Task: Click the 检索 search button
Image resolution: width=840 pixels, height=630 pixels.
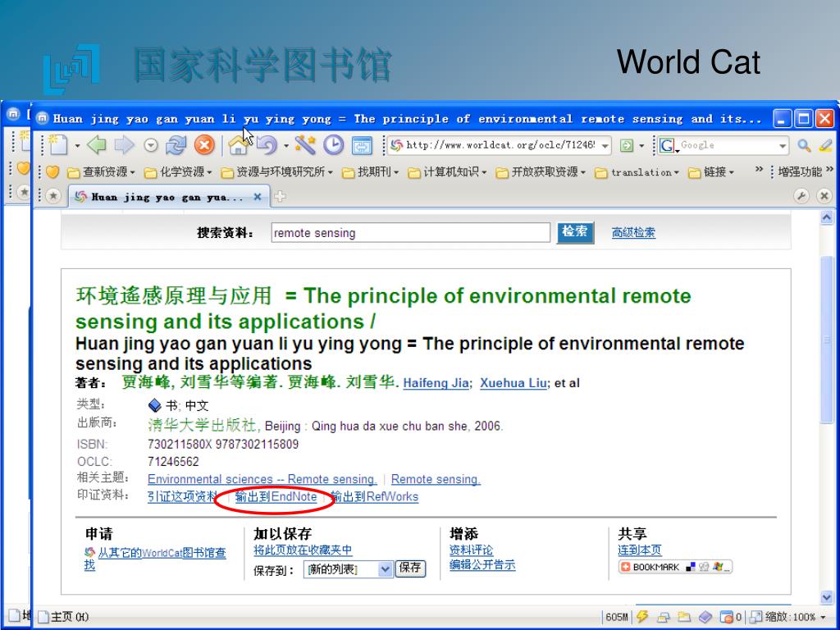Action: click(x=575, y=232)
